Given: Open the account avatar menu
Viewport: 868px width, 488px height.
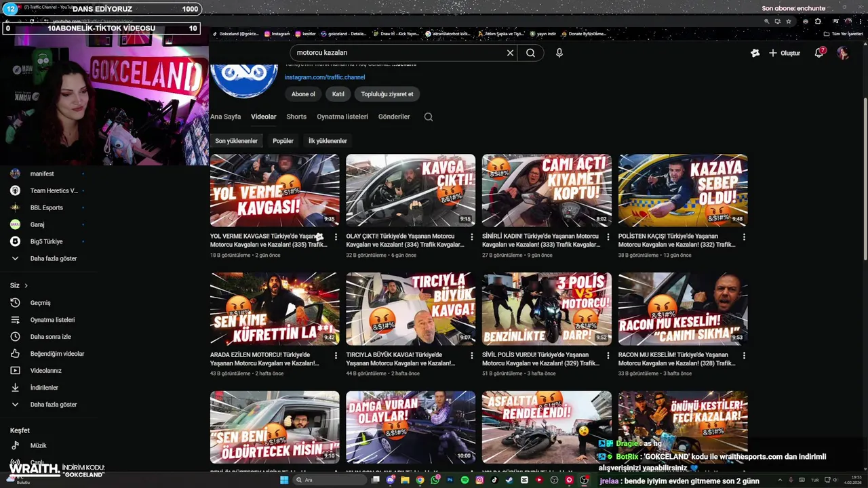Looking at the screenshot, I should [843, 53].
